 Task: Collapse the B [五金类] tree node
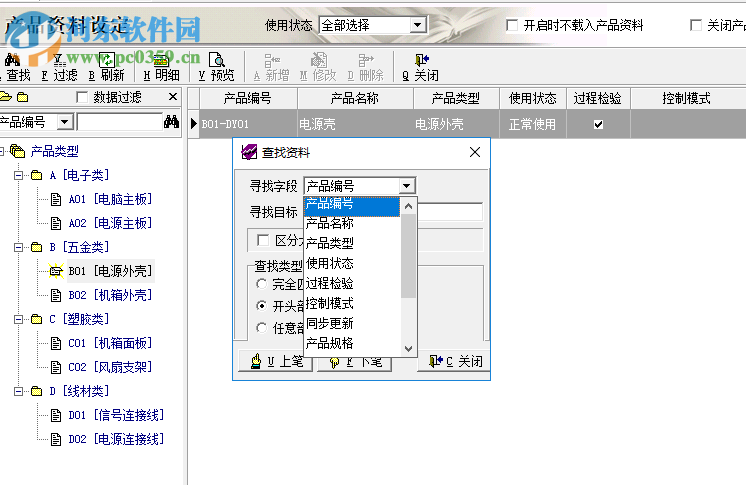(18, 247)
